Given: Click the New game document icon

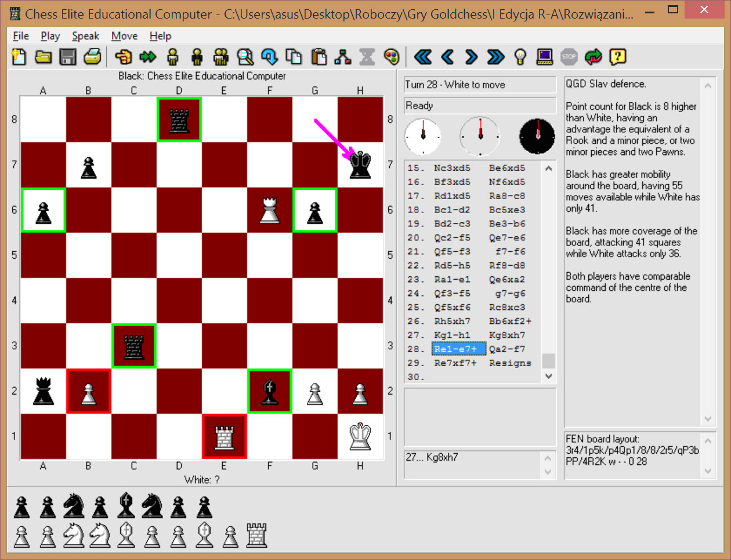Looking at the screenshot, I should (x=19, y=57).
